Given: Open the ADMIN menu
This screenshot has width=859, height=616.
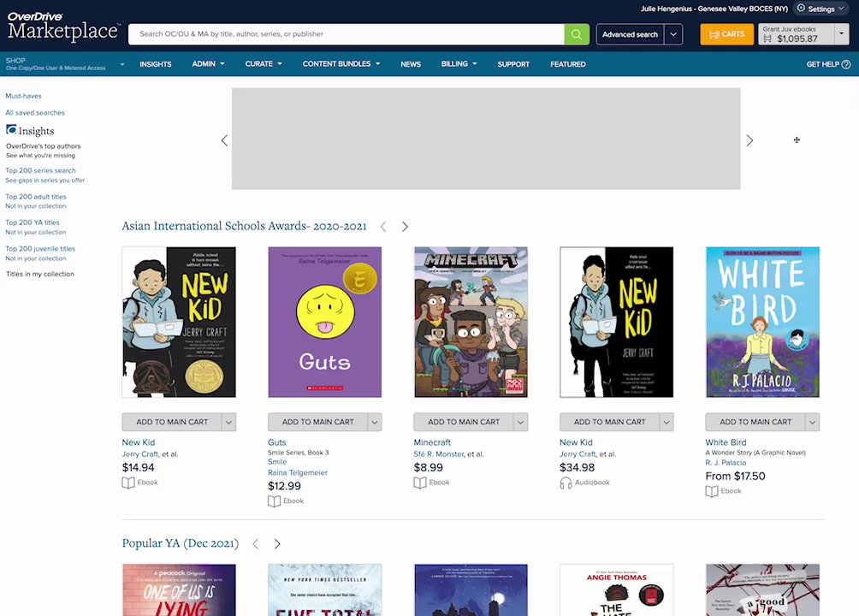Looking at the screenshot, I should pos(208,64).
